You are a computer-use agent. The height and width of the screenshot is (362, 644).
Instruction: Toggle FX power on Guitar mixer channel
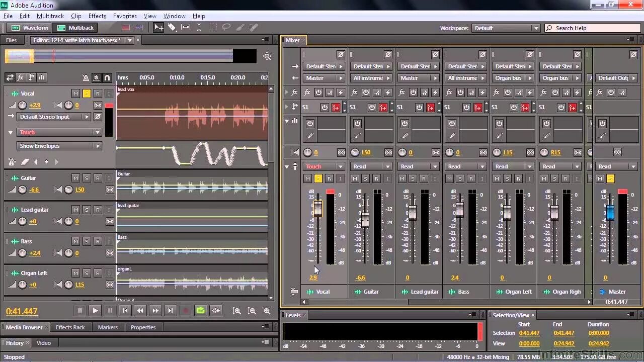point(366,93)
